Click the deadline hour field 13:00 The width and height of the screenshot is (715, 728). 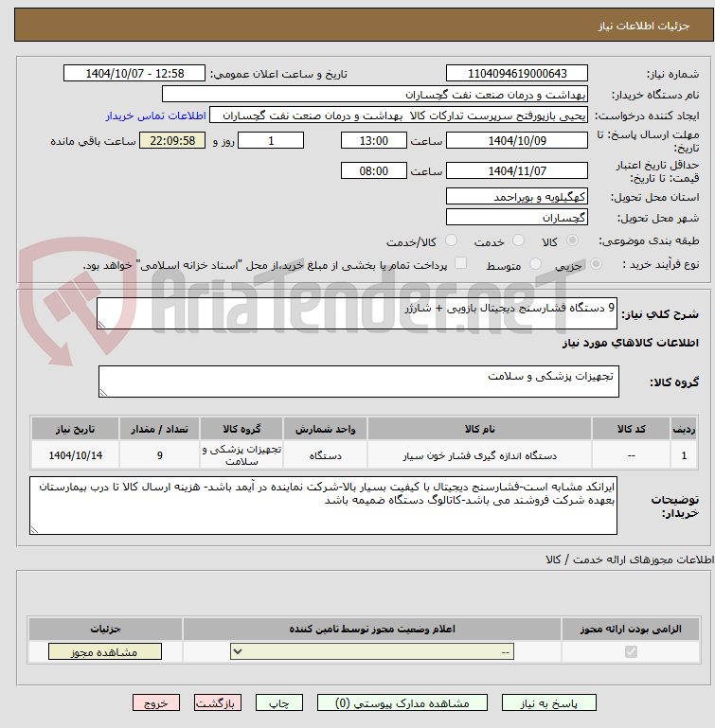[373, 140]
